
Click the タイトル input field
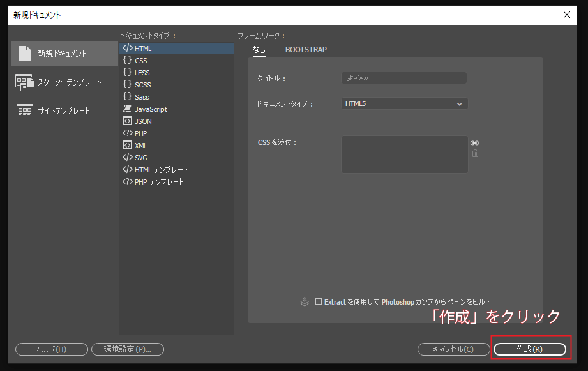403,77
